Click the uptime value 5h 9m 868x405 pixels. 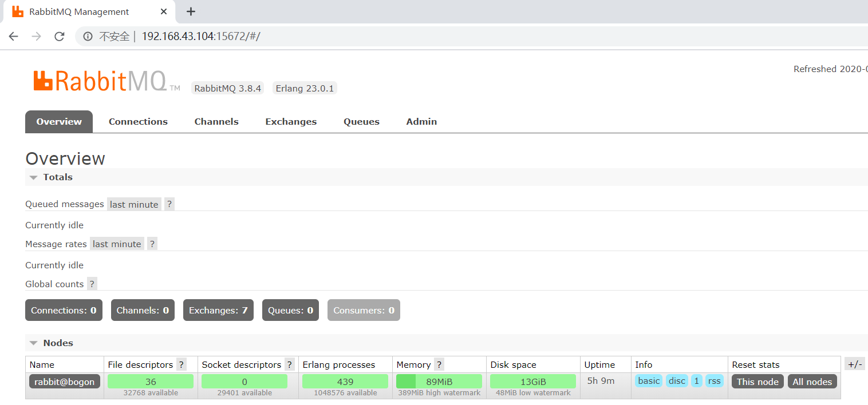coord(601,380)
